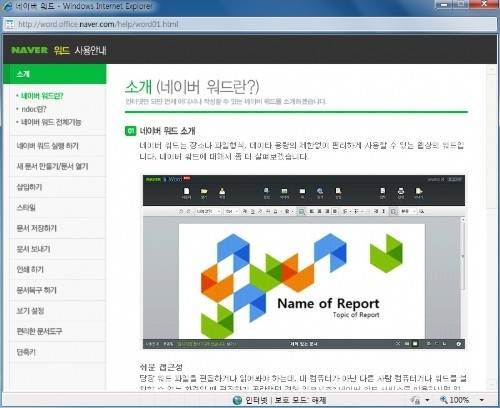Open the ndoc란? sidebar link
Image resolution: width=500 pixels, height=408 pixels.
pyautogui.click(x=34, y=109)
